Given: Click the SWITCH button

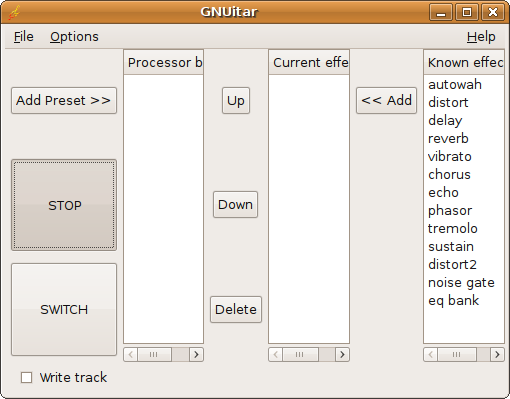Looking at the screenshot, I should 64,309.
